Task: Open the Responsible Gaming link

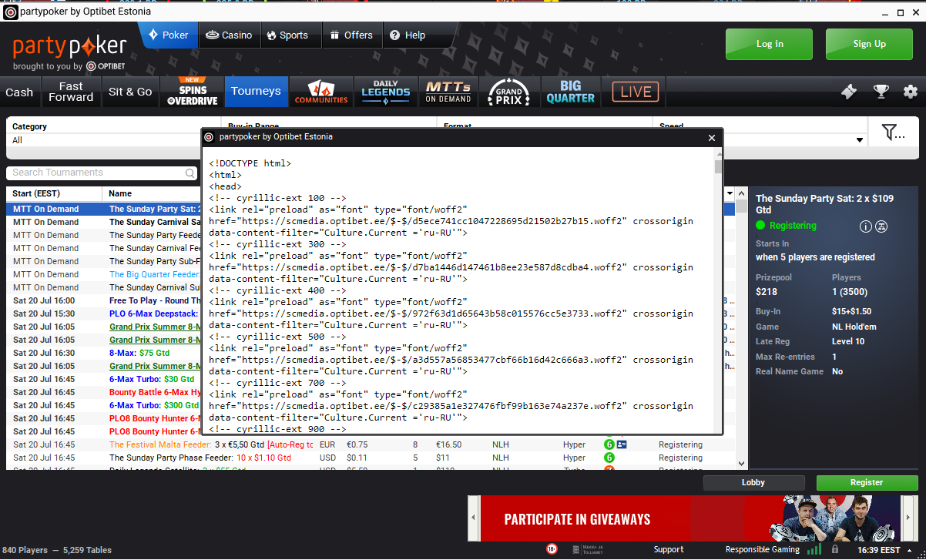Action: pyautogui.click(x=763, y=550)
